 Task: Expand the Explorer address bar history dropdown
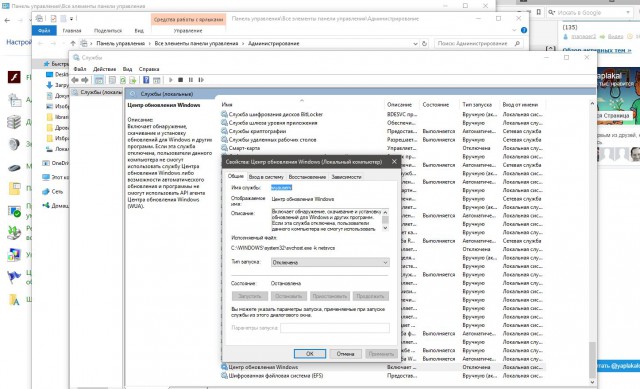click(x=415, y=43)
